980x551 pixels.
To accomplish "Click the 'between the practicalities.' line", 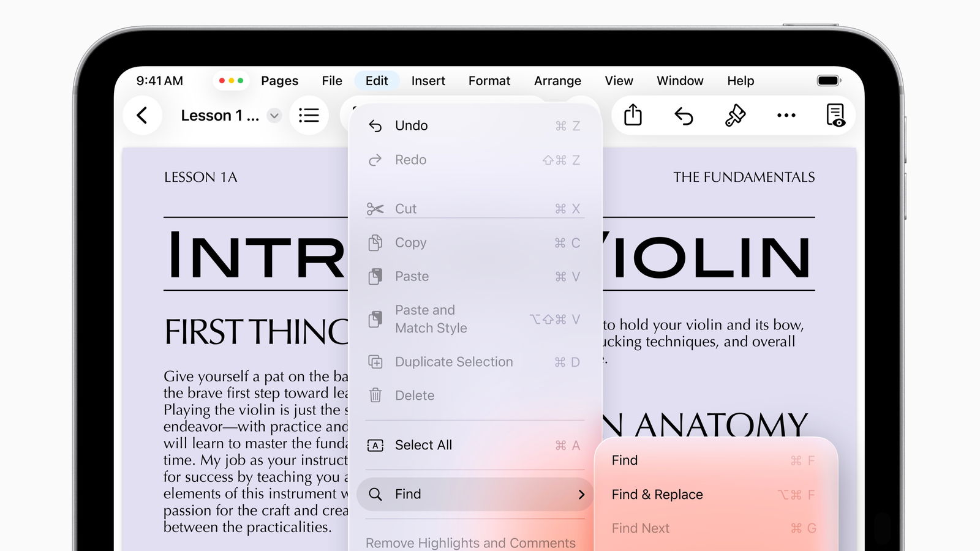I will pos(247,527).
